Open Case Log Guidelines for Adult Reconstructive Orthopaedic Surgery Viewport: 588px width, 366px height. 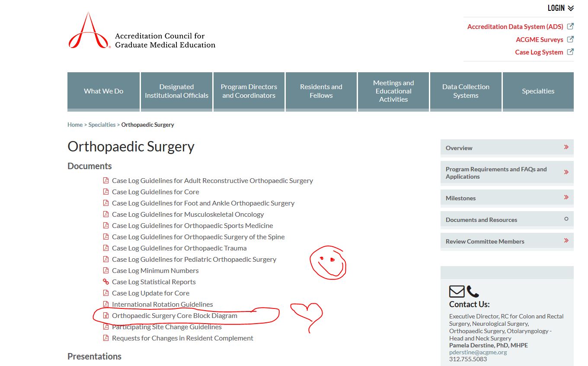(x=212, y=181)
